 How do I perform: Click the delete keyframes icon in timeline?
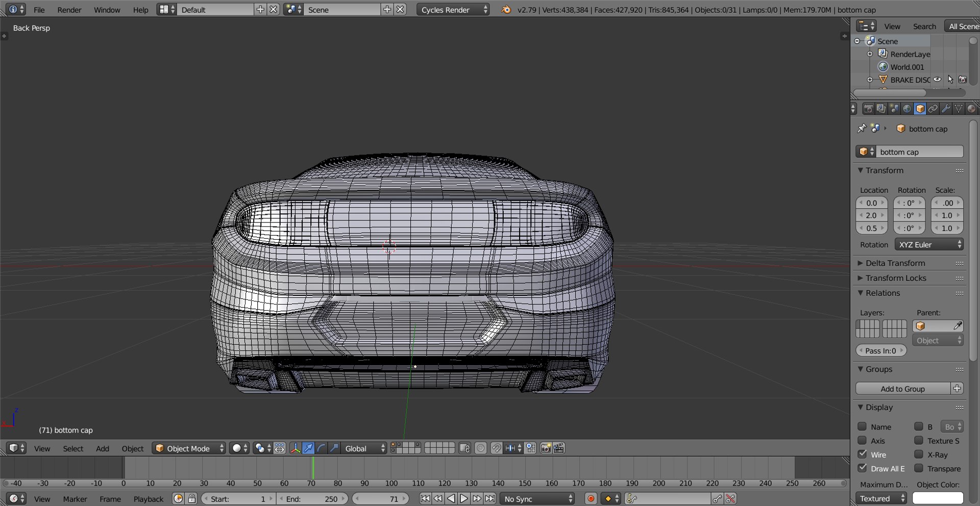730,499
